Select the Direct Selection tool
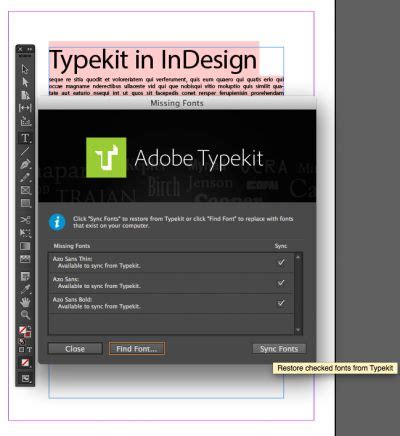 25,82
